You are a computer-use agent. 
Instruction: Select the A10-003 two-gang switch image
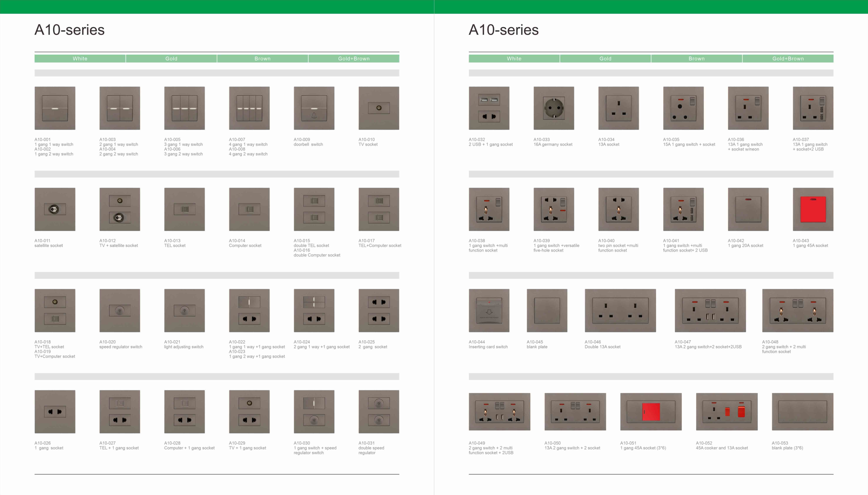pyautogui.click(x=120, y=108)
